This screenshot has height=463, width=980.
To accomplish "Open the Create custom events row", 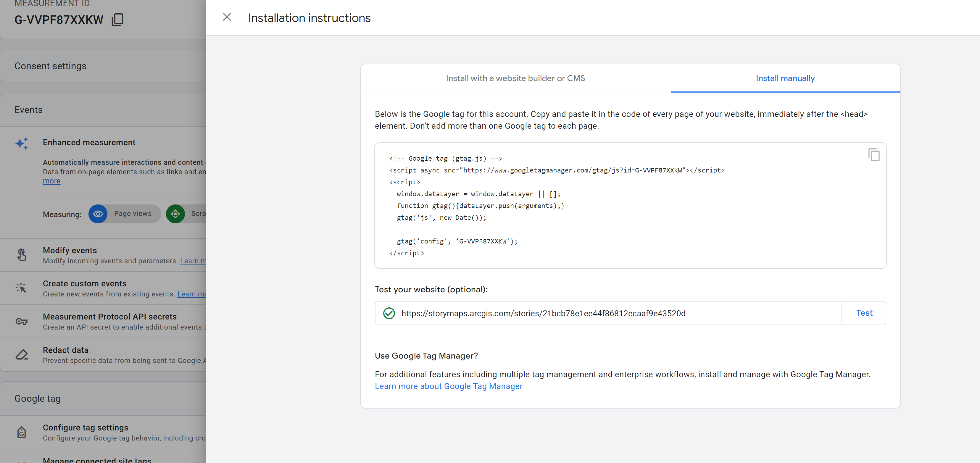I will [x=103, y=288].
